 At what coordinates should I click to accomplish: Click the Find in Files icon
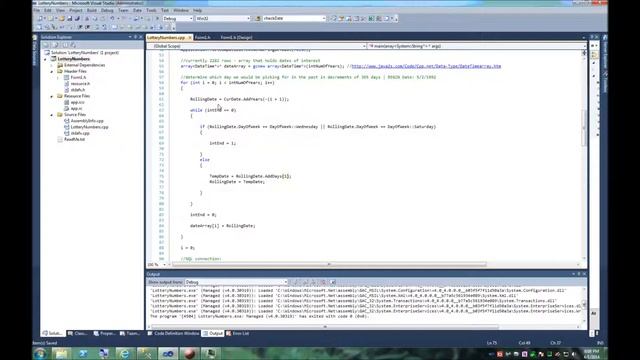(x=258, y=18)
